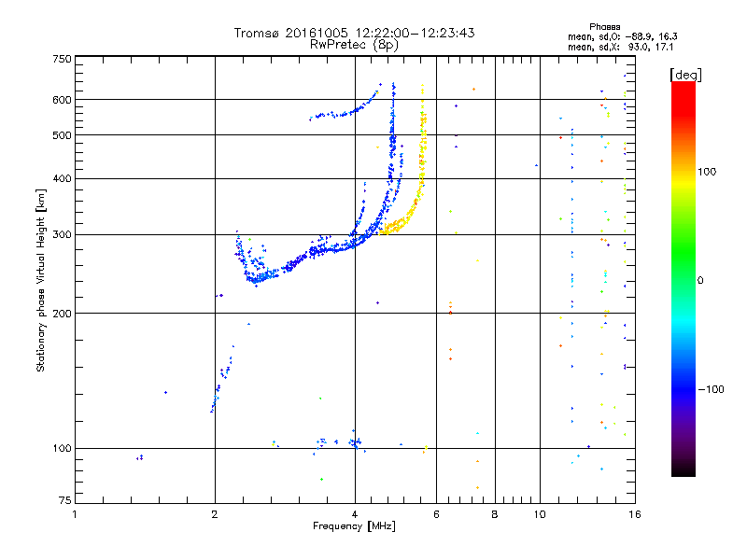Click the "6" frequency axis tick label
This screenshot has width=747, height=560.
pos(436,514)
